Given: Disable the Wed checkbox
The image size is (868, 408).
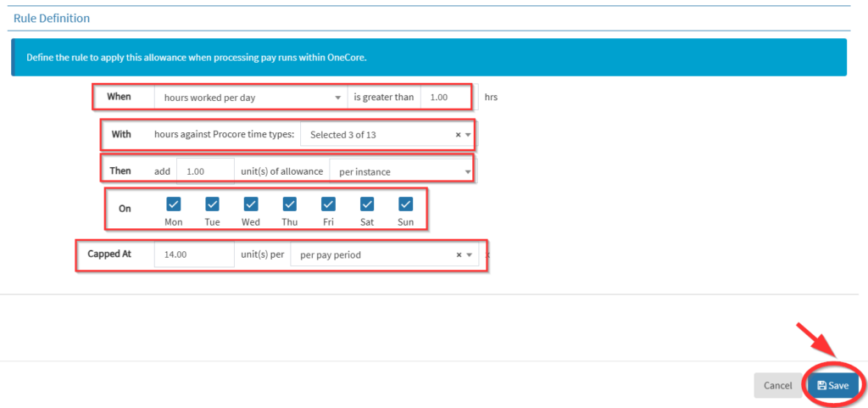Looking at the screenshot, I should click(251, 204).
